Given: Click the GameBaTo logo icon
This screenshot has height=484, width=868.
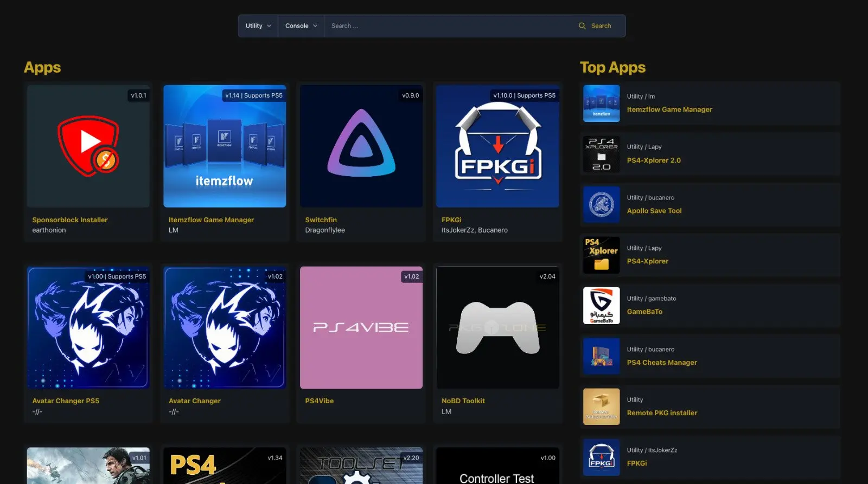Looking at the screenshot, I should pyautogui.click(x=602, y=306).
